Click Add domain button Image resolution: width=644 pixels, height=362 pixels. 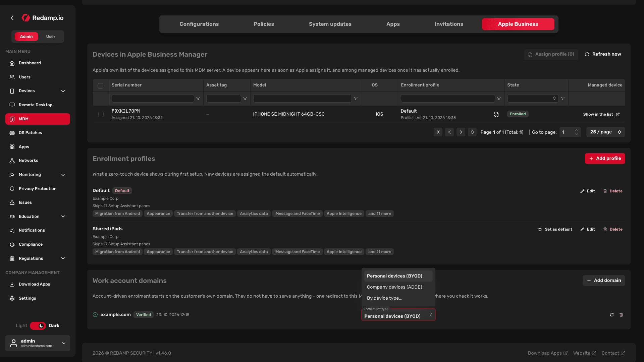coord(604,281)
